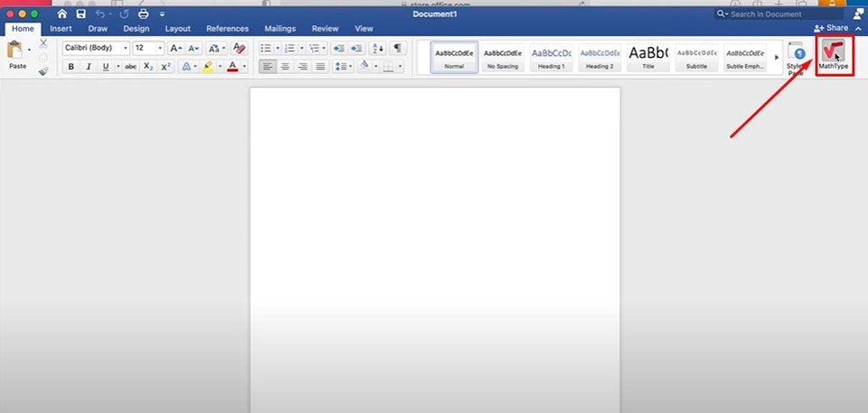Open the Calibri (Body) font dropdown
Image resolution: width=868 pixels, height=413 pixels.
[95, 48]
